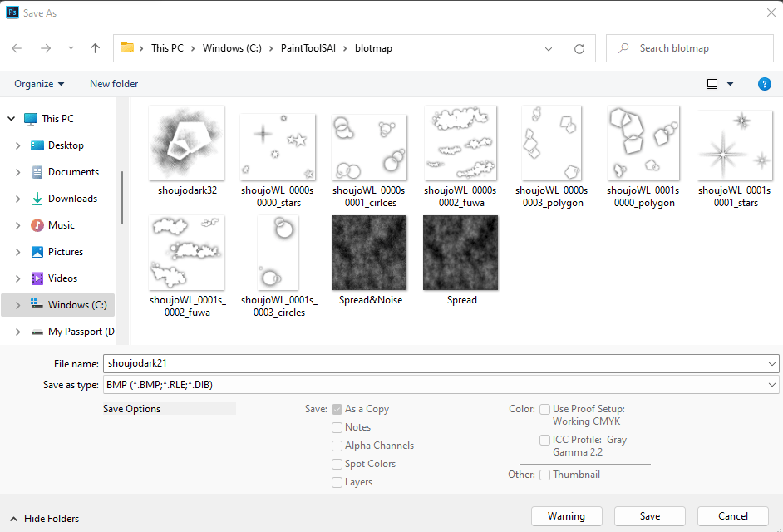Click the search magnifier in the search box
The height and width of the screenshot is (532, 783).
click(623, 48)
